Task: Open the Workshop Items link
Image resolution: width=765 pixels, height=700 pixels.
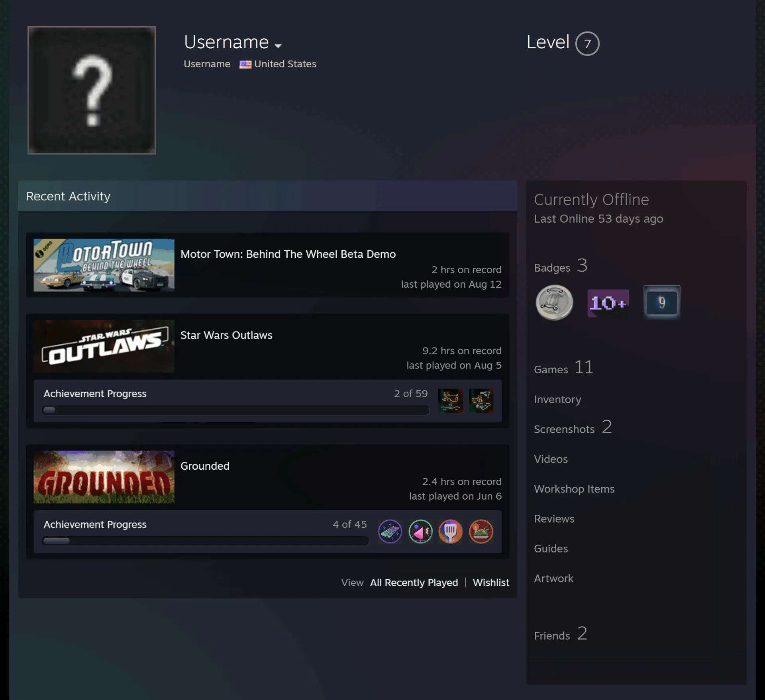Action: 574,489
